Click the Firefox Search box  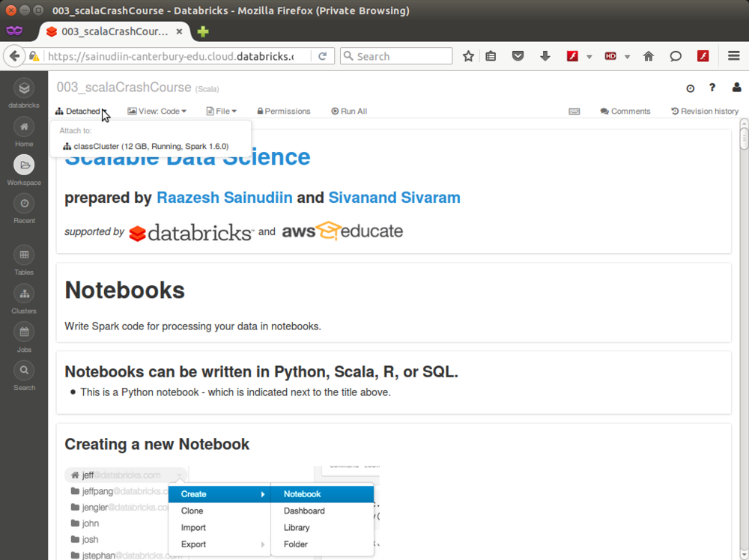pos(396,56)
